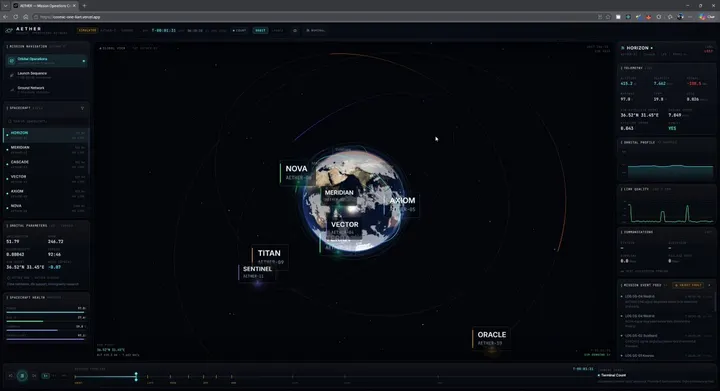Click the NOMINAL status indicator

pos(315,30)
